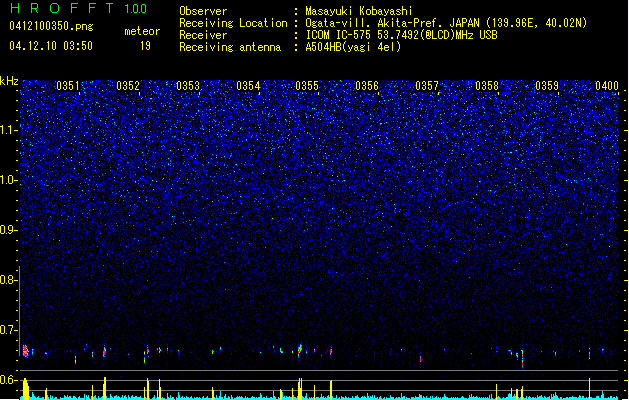Screen dimensions: 629x400
Task: Click the A504HB(yagi 4el) antenna value
Action: tap(353, 47)
